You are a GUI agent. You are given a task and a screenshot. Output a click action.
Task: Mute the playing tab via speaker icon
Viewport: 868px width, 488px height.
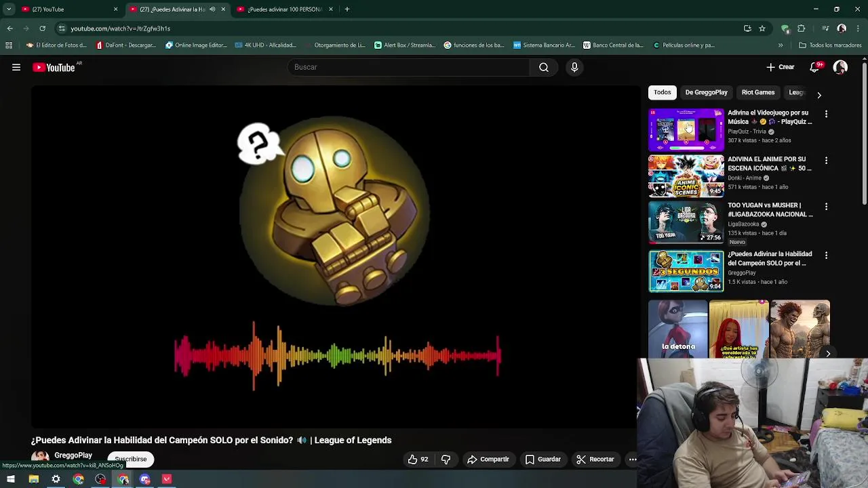coord(212,9)
